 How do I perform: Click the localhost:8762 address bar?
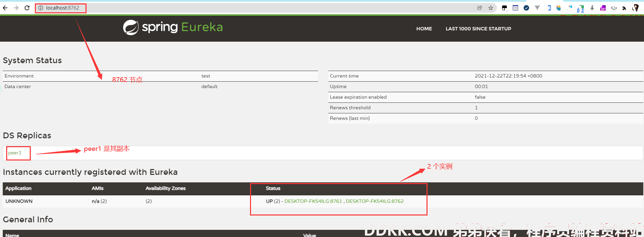[x=257, y=8]
